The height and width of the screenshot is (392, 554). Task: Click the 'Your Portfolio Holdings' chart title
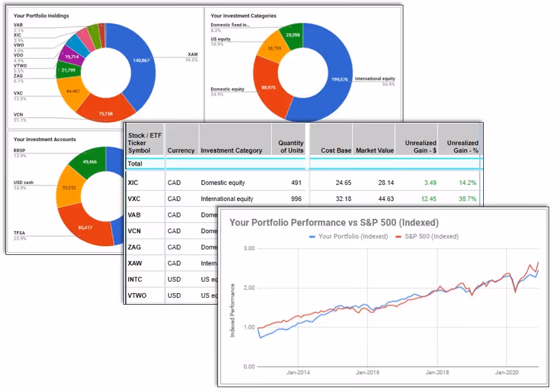[x=42, y=16]
